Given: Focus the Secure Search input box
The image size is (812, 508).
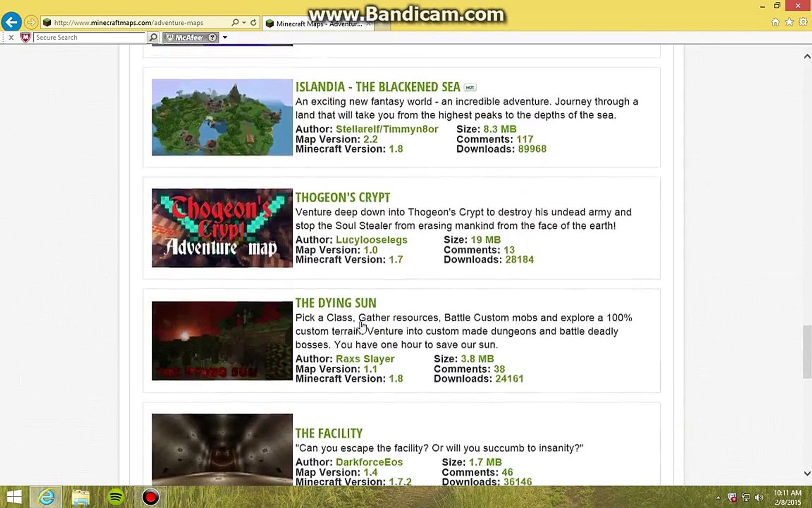Looking at the screenshot, I should pyautogui.click(x=90, y=37).
